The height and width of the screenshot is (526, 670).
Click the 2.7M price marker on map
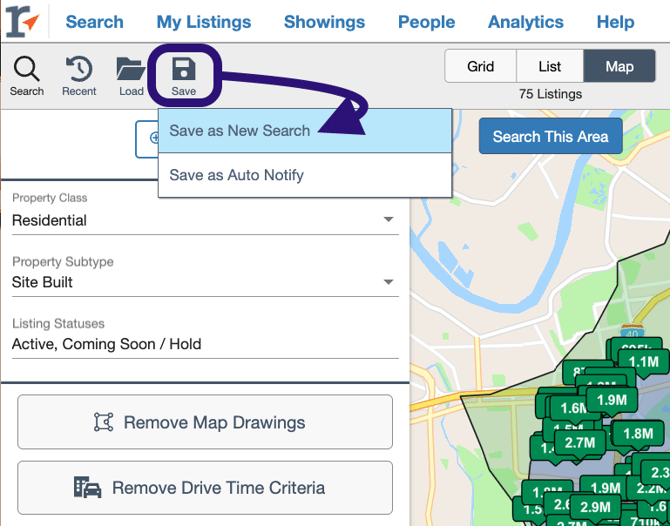pyautogui.click(x=580, y=443)
